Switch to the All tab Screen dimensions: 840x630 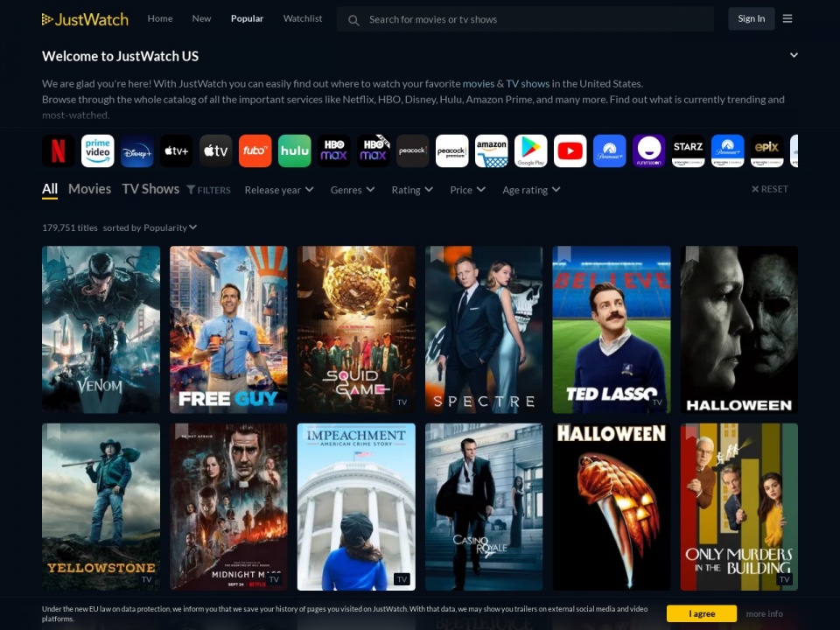50,189
